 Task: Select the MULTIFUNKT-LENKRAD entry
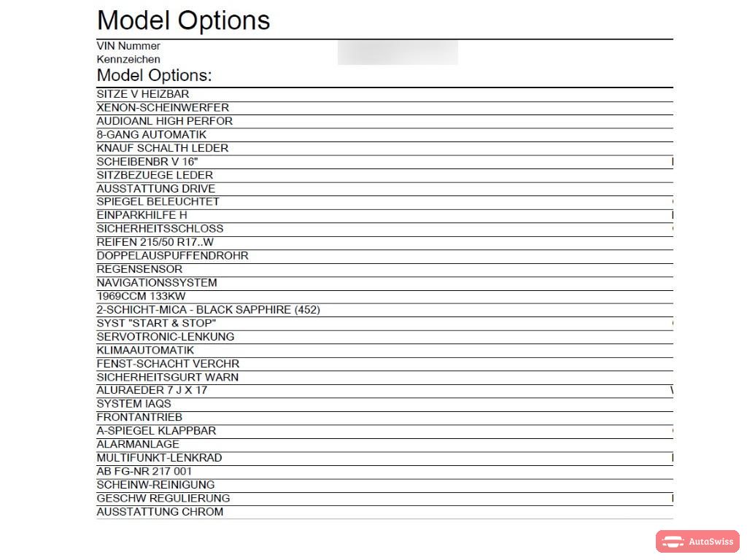tap(384, 458)
